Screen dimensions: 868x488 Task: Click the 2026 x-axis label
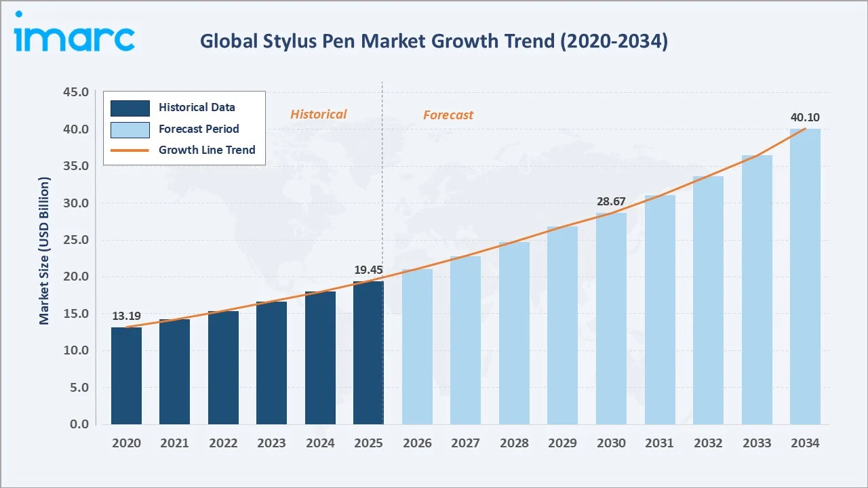pos(417,443)
